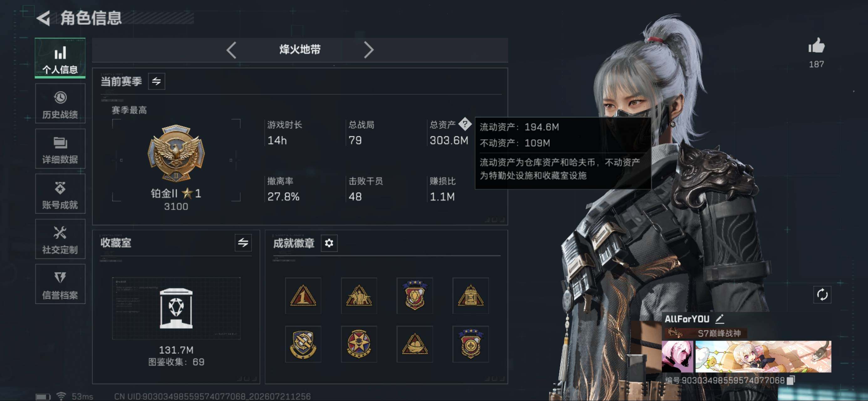Open the 社交定制 tab
This screenshot has height=401, width=868.
tap(60, 239)
